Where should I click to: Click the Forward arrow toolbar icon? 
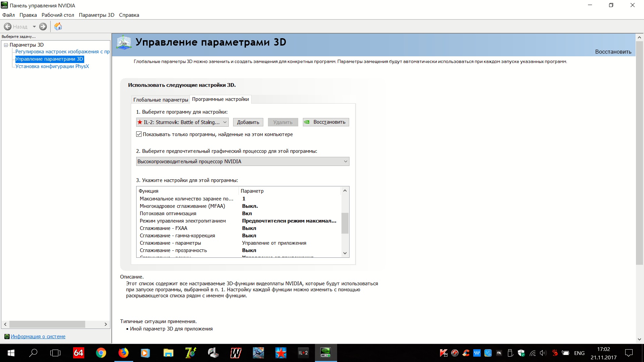coord(43,26)
